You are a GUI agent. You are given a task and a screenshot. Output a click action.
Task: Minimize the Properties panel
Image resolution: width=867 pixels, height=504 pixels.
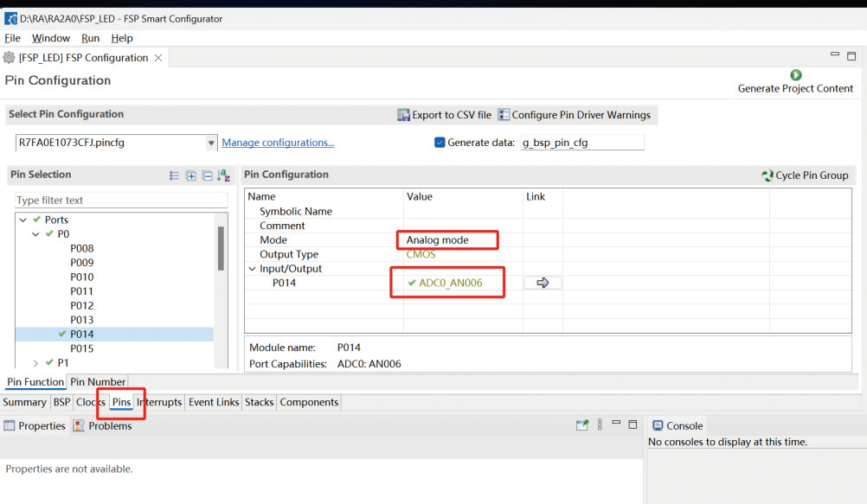[x=616, y=422]
